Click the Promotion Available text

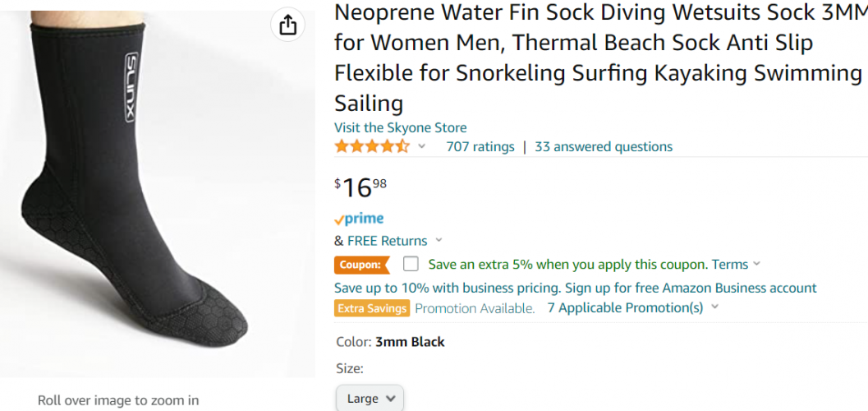coord(475,308)
